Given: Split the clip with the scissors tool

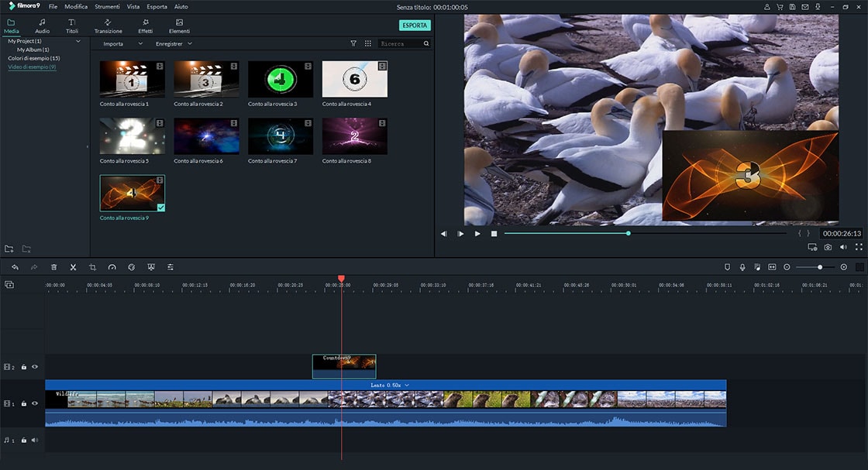Looking at the screenshot, I should (73, 267).
